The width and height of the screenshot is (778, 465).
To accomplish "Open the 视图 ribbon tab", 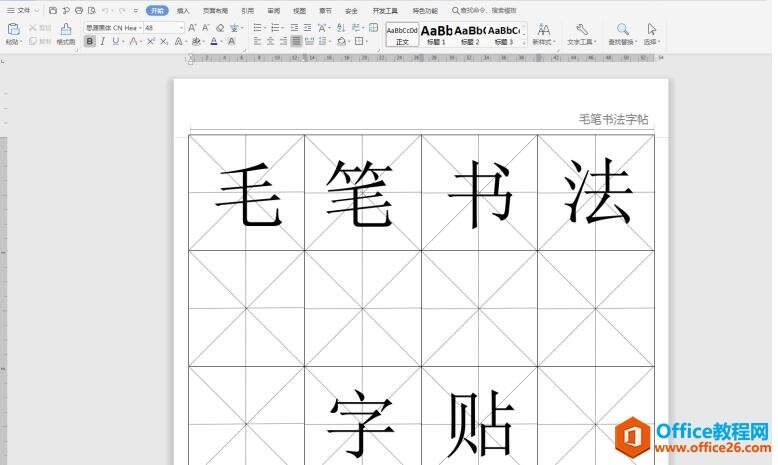I will (x=299, y=10).
